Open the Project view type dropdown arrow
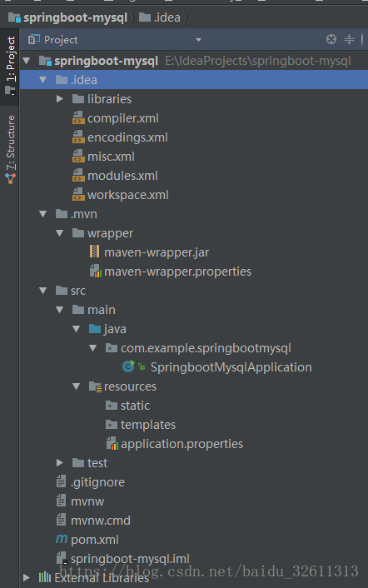The height and width of the screenshot is (588, 368). 199,40
